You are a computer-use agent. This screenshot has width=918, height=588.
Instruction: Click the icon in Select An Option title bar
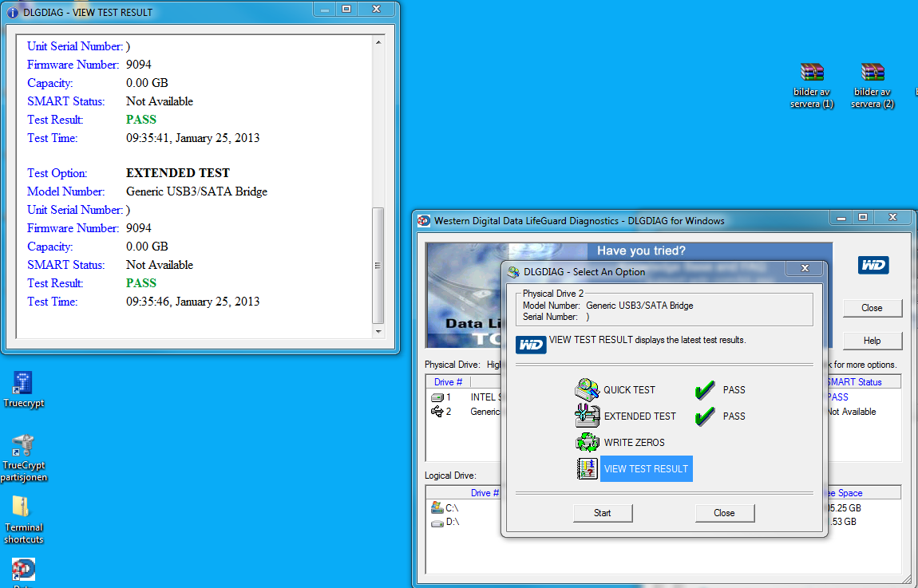[513, 271]
